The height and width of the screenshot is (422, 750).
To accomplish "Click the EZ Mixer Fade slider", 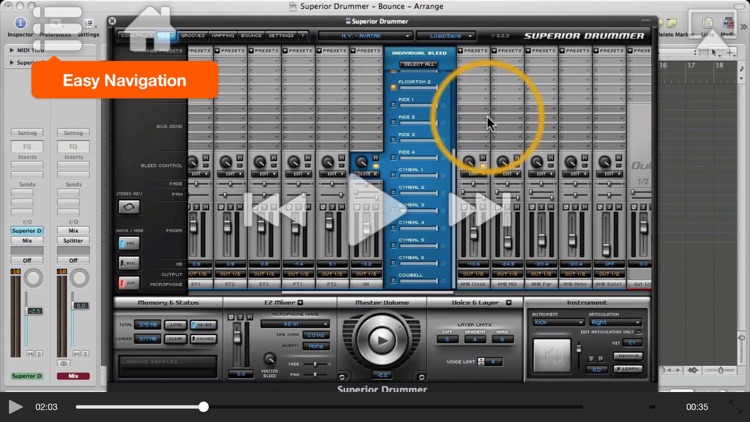I will pyautogui.click(x=316, y=364).
